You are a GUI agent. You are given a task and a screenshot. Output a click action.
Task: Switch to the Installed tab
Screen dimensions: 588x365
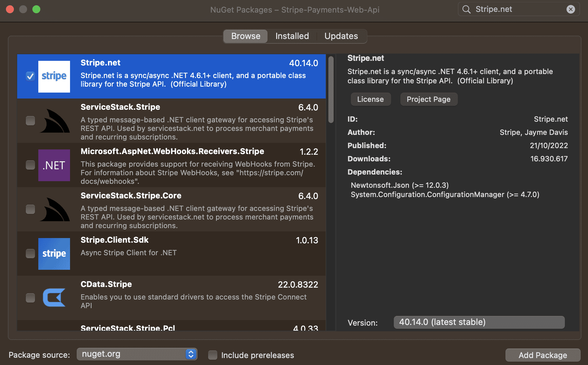[292, 36]
